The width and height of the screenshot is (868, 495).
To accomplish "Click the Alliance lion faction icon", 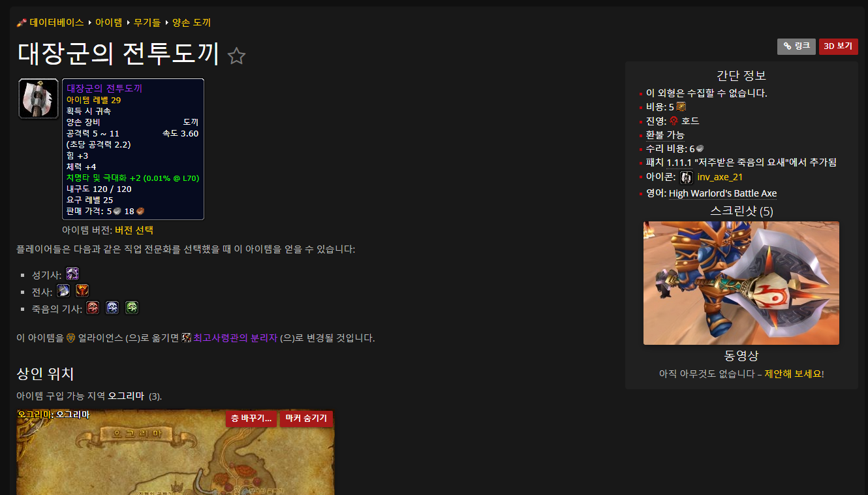I will (71, 338).
